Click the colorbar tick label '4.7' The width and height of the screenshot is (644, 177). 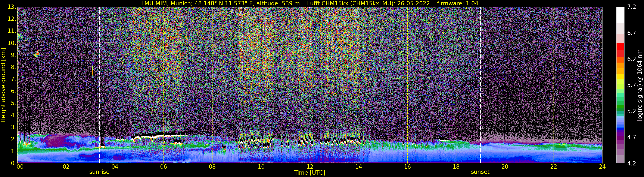pos(632,137)
